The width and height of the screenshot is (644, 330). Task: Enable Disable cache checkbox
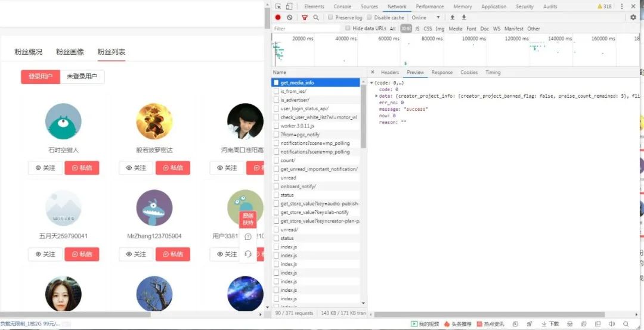369,17
